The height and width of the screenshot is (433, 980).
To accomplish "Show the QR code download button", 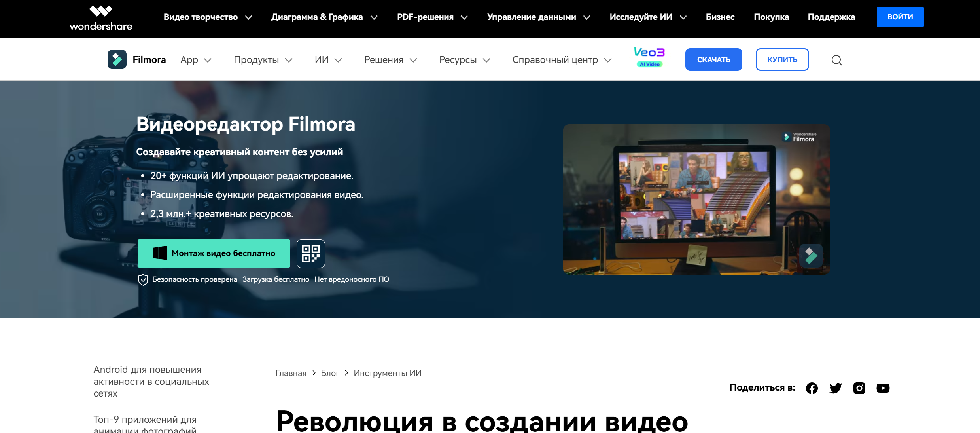I will [x=311, y=254].
